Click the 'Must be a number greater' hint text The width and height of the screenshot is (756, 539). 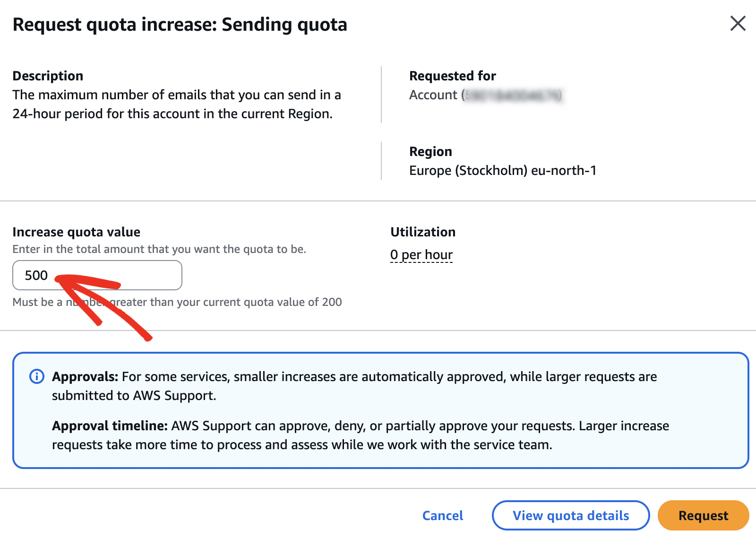point(177,302)
